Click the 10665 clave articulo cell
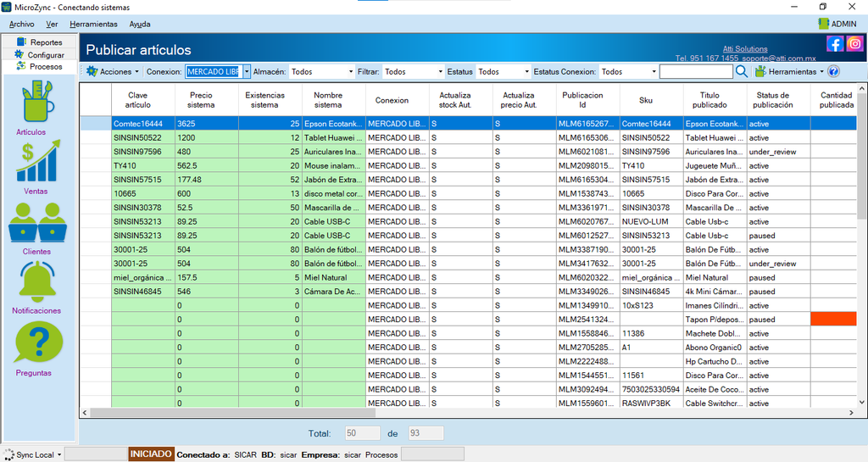 [x=143, y=193]
